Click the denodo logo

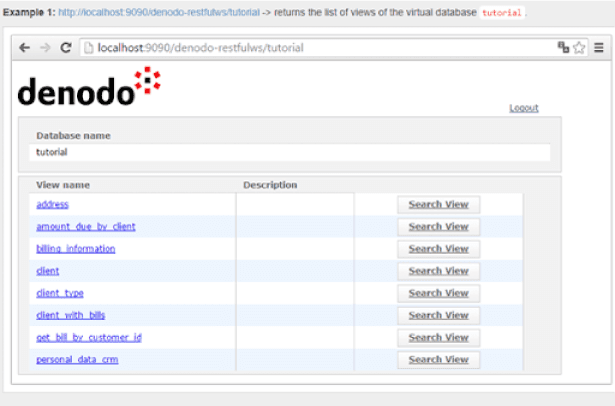(x=89, y=86)
